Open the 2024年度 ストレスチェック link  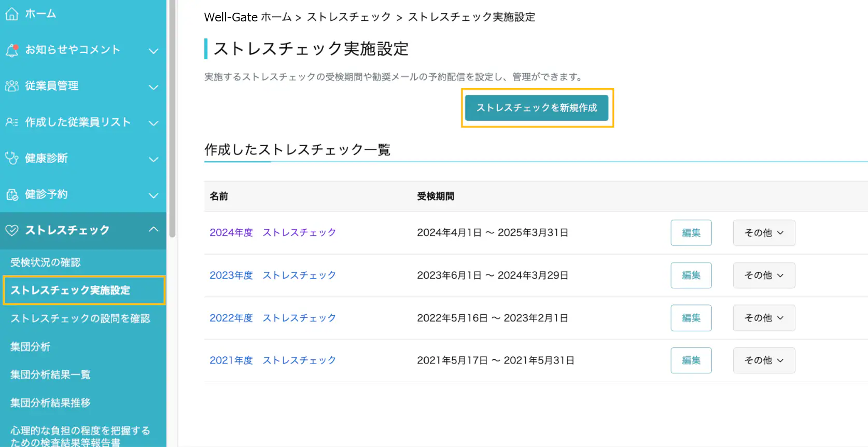[273, 232]
